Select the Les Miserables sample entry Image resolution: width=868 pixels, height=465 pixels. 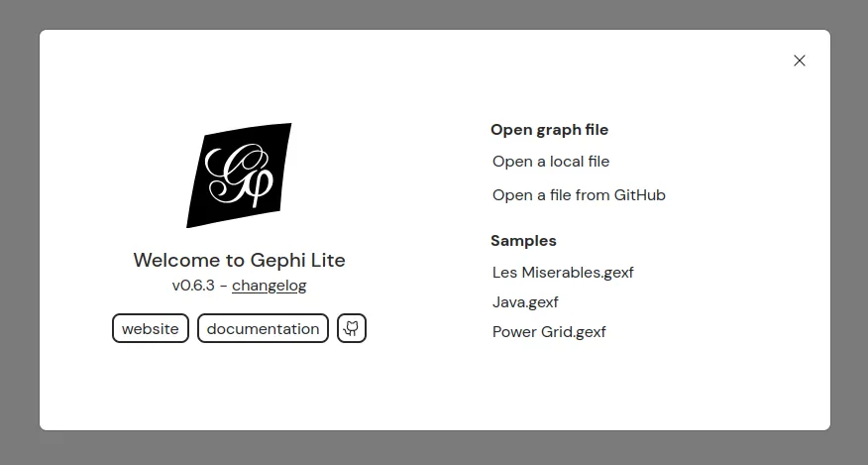[x=563, y=273]
